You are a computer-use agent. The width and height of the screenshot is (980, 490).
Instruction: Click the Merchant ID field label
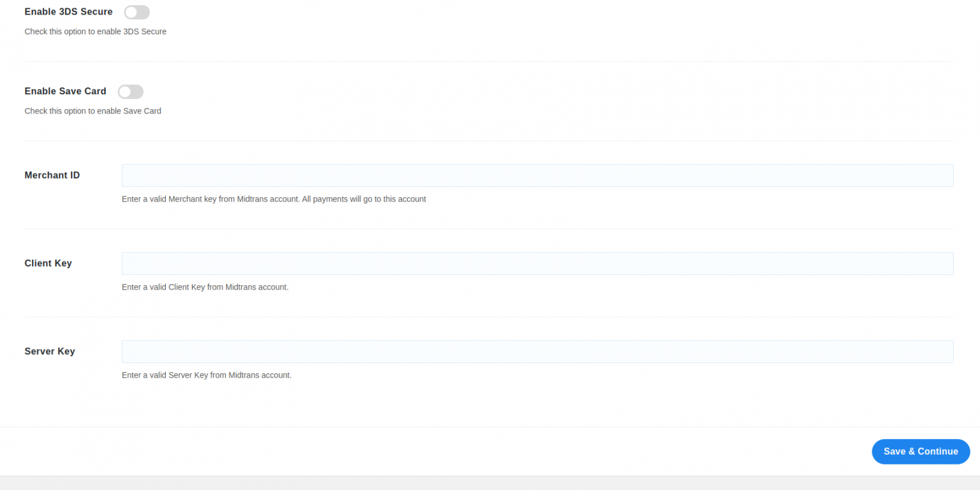(x=52, y=175)
